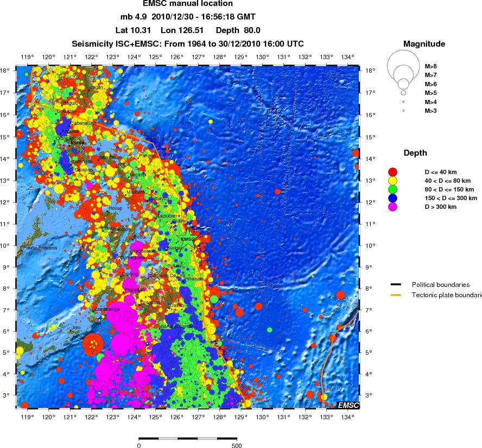Click the Dumaguete city label

[132, 258]
